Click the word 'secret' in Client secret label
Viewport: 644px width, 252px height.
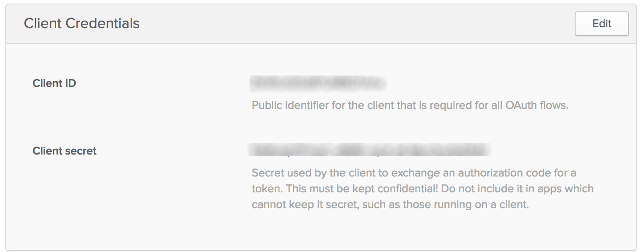pyautogui.click(x=81, y=151)
